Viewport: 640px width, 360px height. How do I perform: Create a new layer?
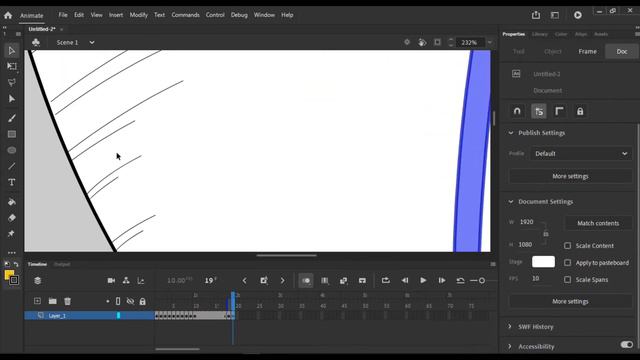pos(37,301)
